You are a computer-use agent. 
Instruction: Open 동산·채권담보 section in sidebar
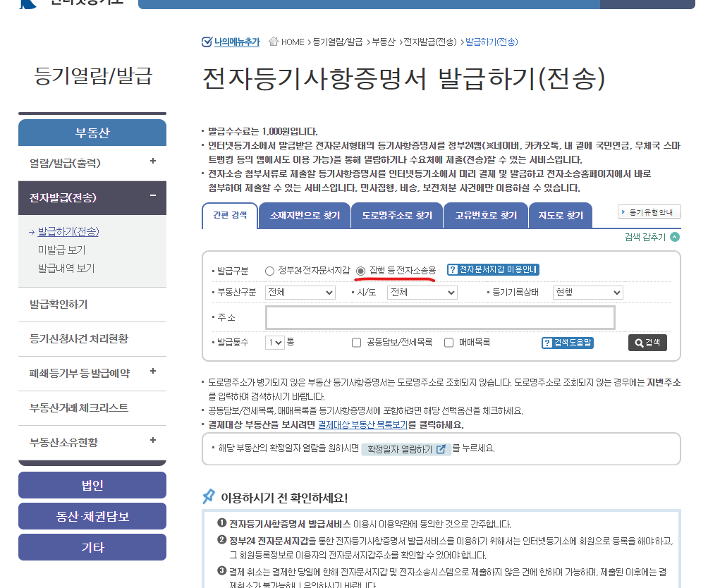point(92,516)
